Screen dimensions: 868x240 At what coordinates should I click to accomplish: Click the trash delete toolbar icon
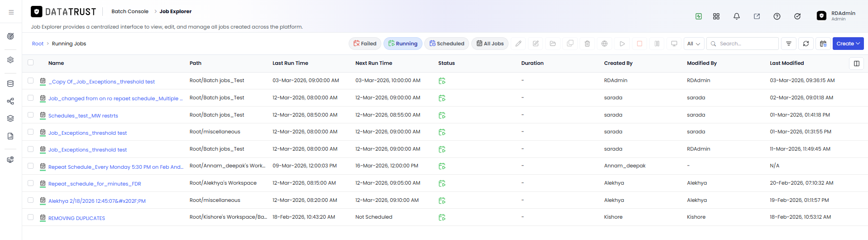tap(587, 44)
